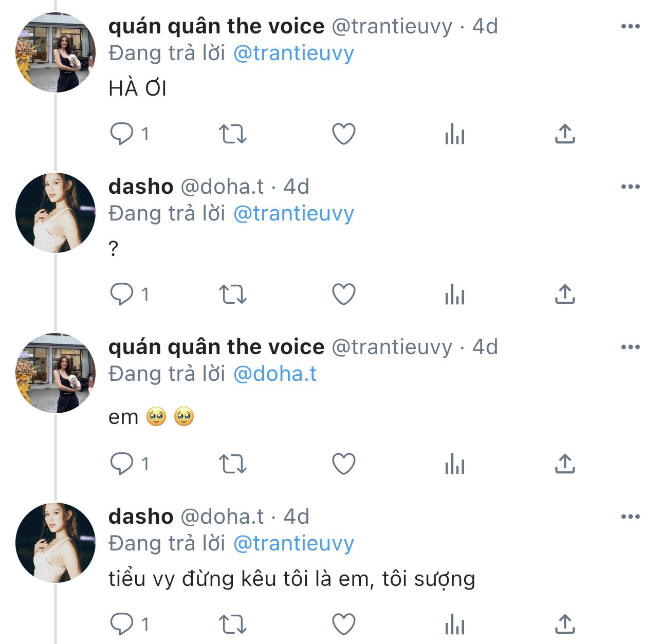Reply to the "HÀ ƠI" tweet
This screenshot has width=663, height=644.
pyautogui.click(x=122, y=134)
